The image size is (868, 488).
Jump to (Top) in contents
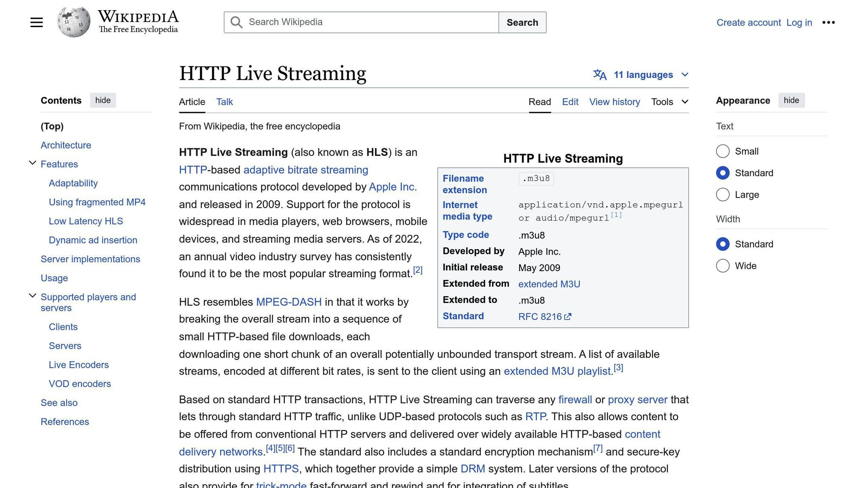click(52, 126)
